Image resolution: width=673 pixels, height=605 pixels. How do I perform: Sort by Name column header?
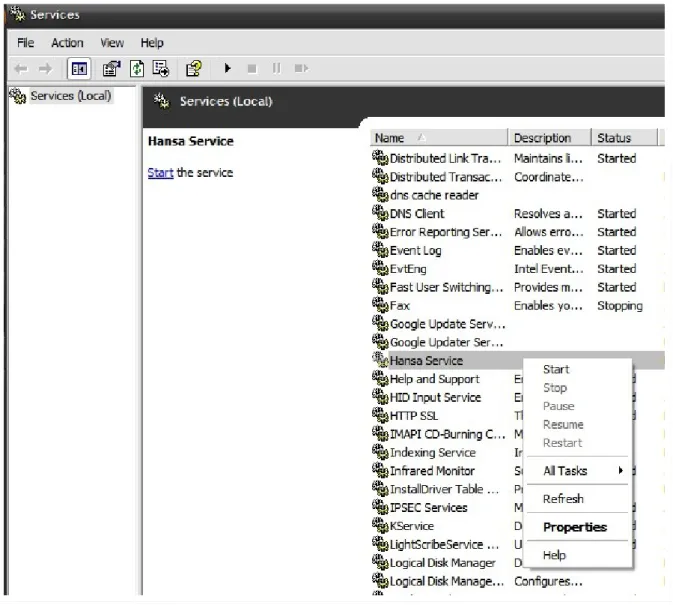(x=438, y=138)
